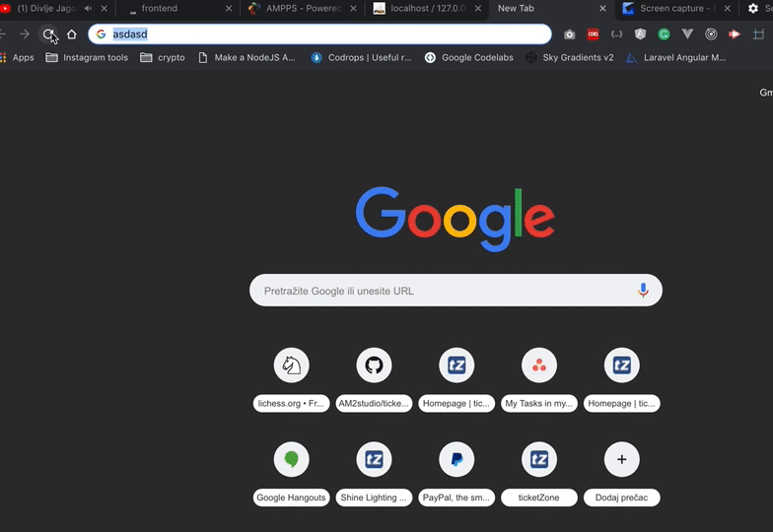Click the blue crop capture extension icon

(758, 33)
